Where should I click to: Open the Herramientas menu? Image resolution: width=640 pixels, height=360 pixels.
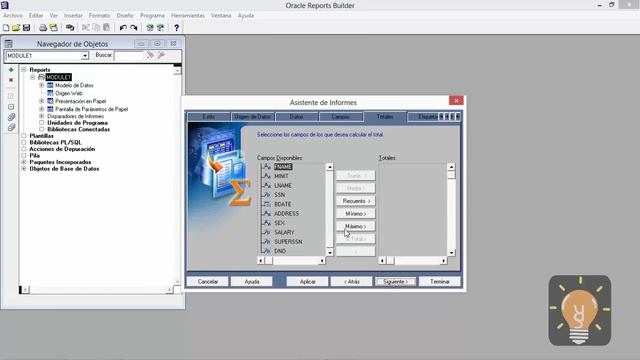pos(188,16)
